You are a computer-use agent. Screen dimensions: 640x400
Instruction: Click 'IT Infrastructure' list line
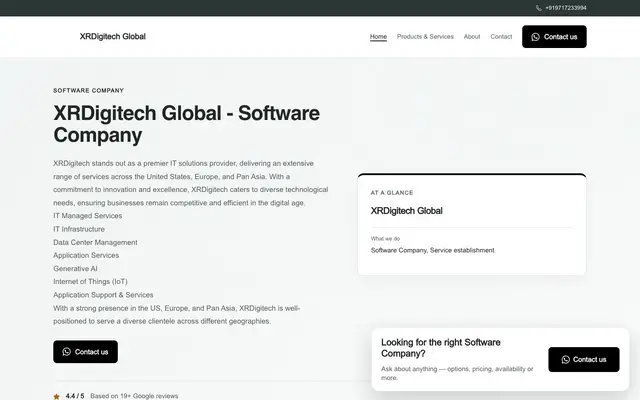(79, 229)
